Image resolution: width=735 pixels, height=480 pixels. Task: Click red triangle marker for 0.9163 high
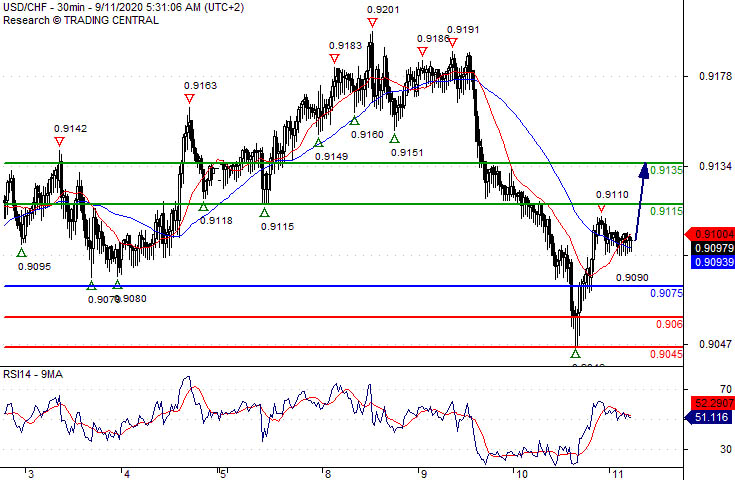point(189,99)
